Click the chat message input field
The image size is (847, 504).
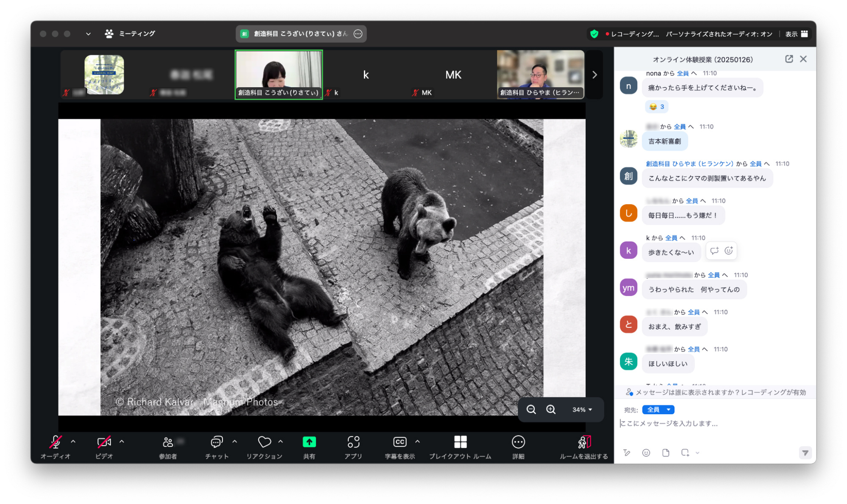(715, 424)
